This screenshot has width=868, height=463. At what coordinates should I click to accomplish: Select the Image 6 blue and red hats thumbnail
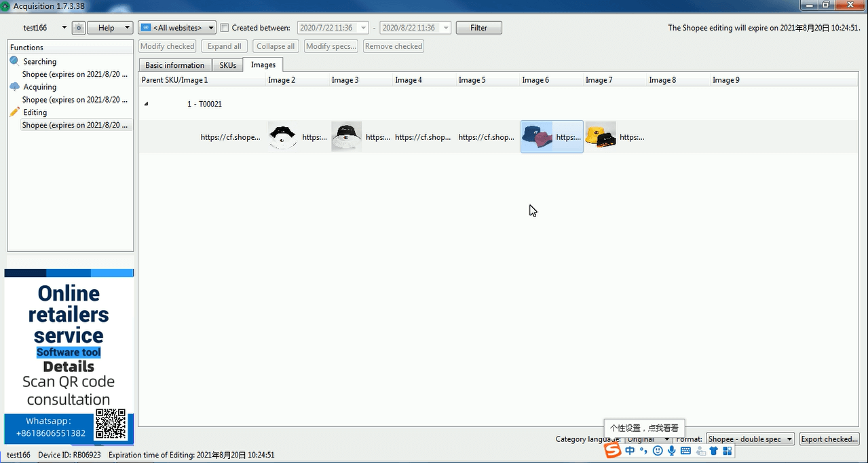coord(537,136)
